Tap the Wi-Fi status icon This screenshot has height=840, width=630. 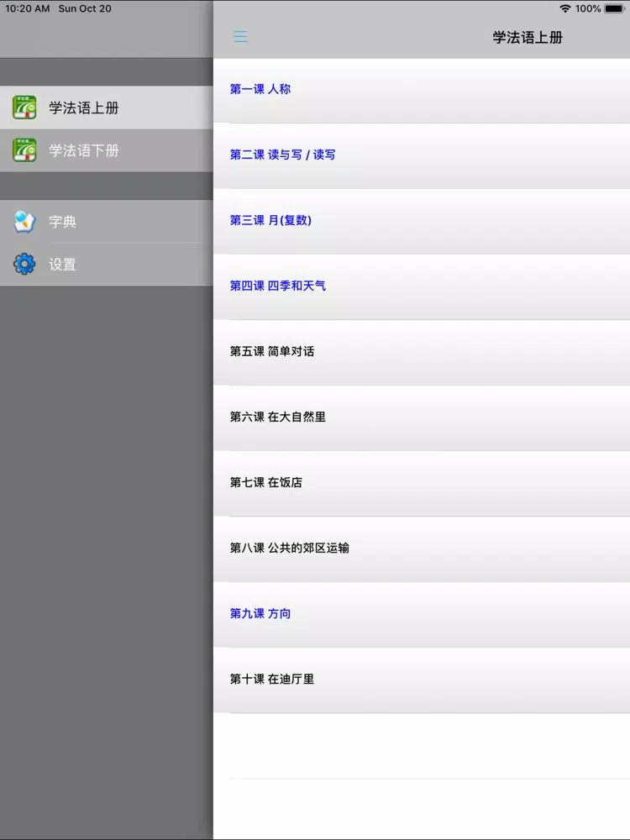tap(564, 8)
